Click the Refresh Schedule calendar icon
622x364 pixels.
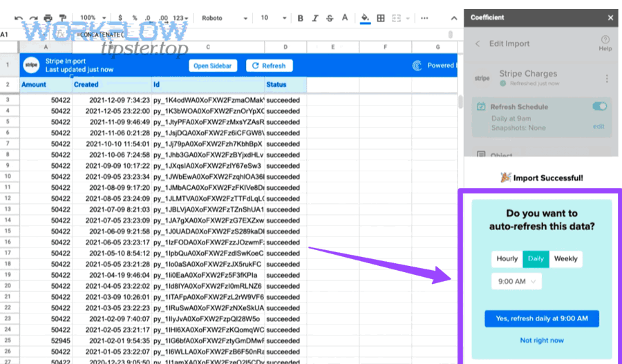click(481, 106)
